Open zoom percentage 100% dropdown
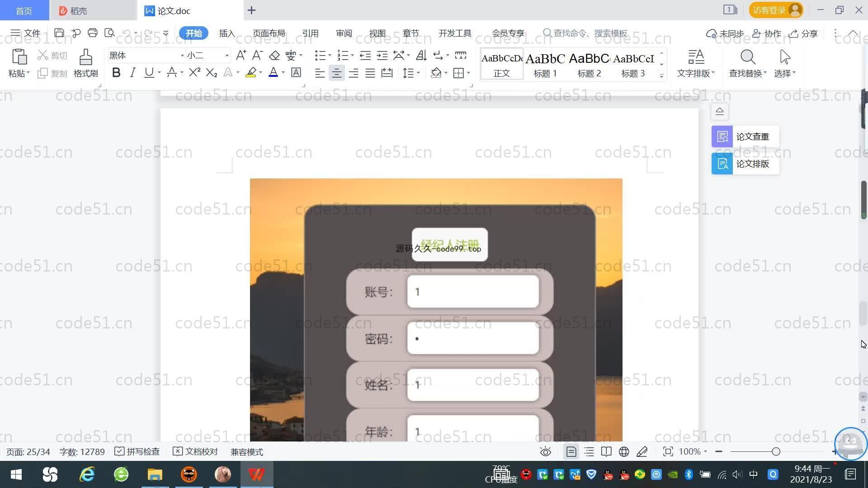Image resolution: width=868 pixels, height=488 pixels. point(693,452)
